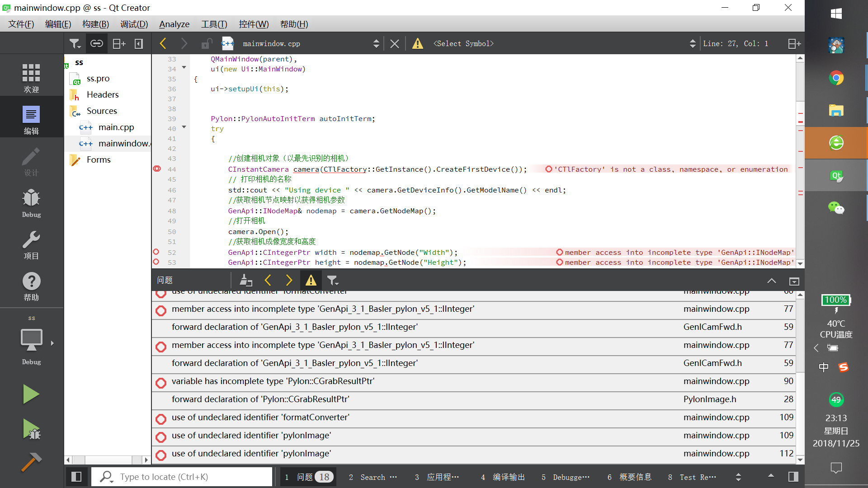Open the 编译输出 tab
868x488 pixels.
tap(503, 477)
